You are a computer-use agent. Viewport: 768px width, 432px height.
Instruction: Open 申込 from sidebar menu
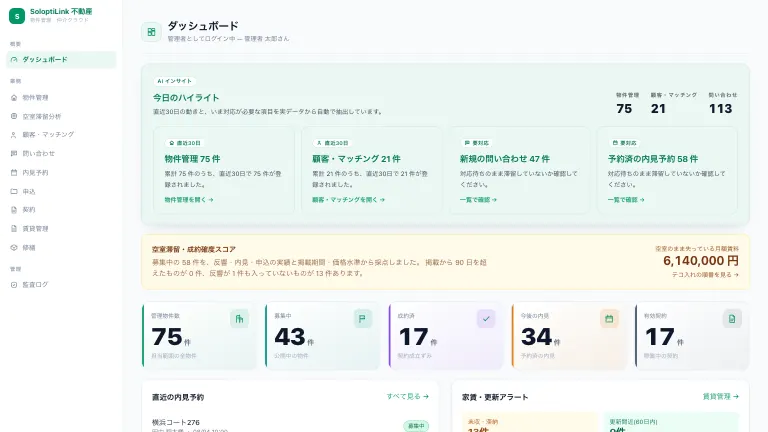click(61, 192)
